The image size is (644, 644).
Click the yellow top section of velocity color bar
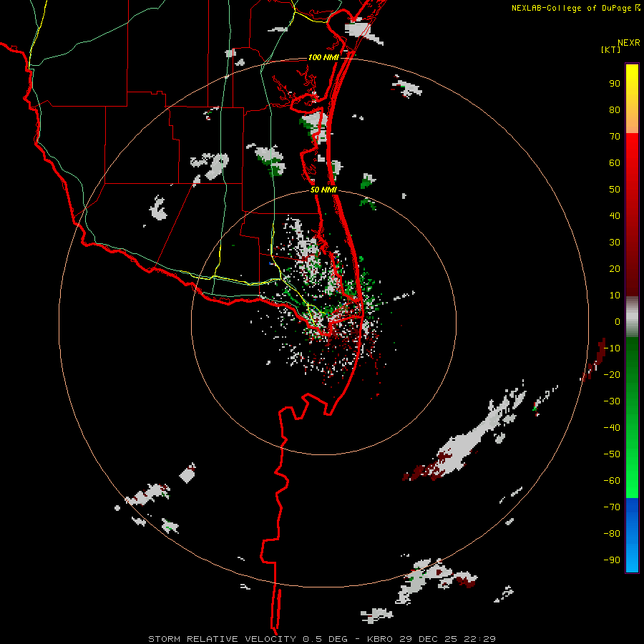(x=632, y=99)
